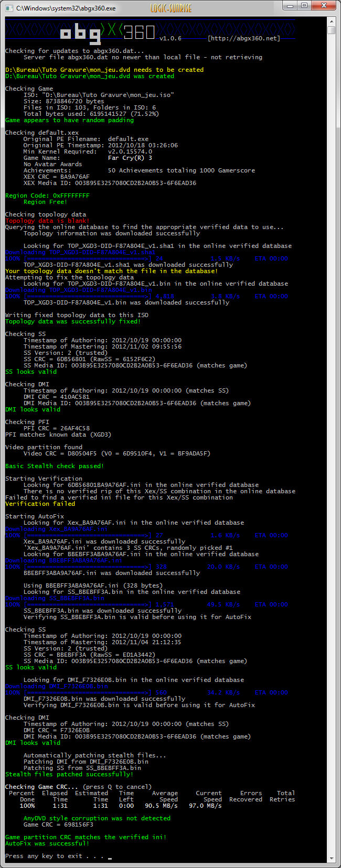This screenshot has height=868, width=341.
Task: Click '50 Achievements totaling 1000 Gamerscore'
Action: tap(182, 170)
